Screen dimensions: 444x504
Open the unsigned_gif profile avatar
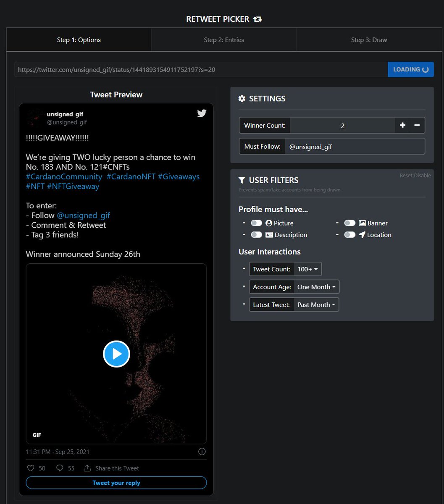tap(34, 118)
